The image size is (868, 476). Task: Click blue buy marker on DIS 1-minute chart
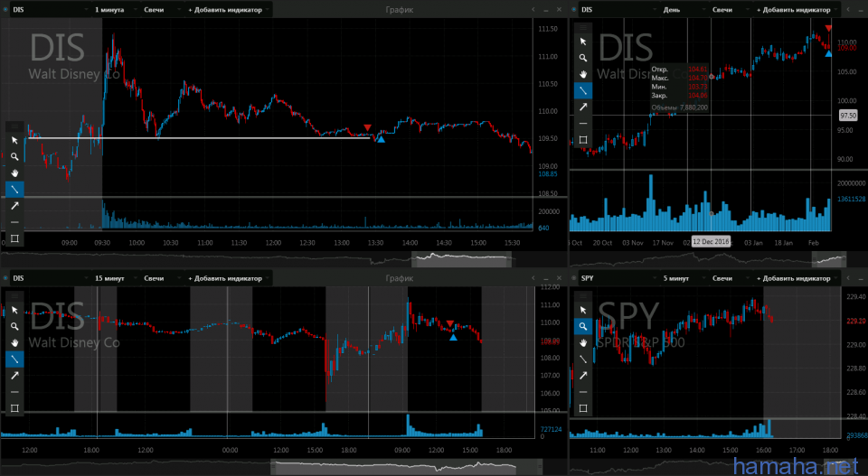click(381, 139)
